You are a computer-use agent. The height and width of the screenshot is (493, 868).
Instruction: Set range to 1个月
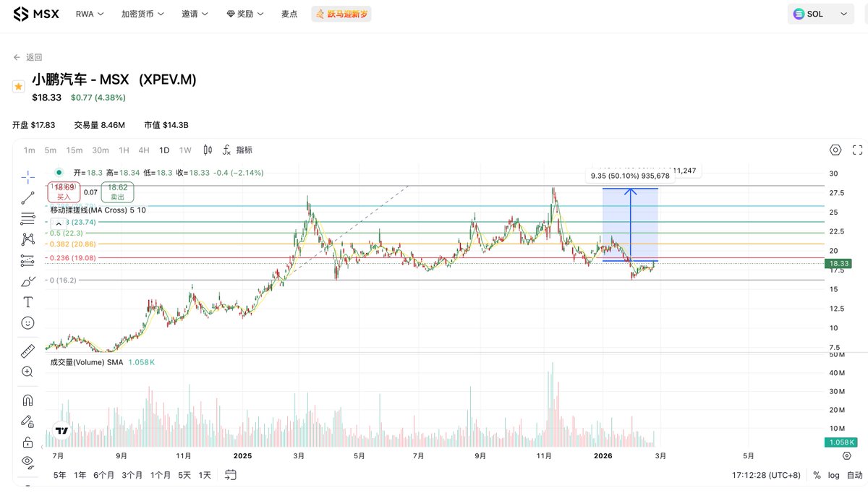pos(161,475)
